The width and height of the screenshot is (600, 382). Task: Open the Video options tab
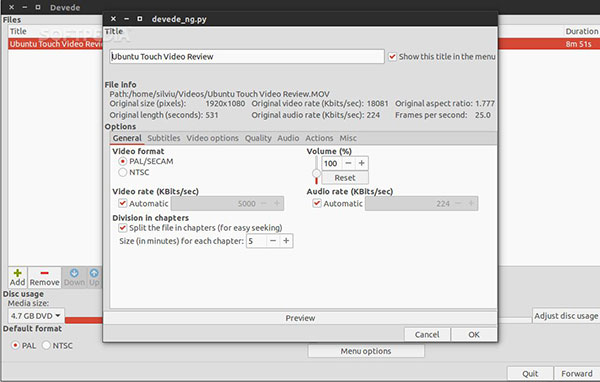(x=212, y=138)
